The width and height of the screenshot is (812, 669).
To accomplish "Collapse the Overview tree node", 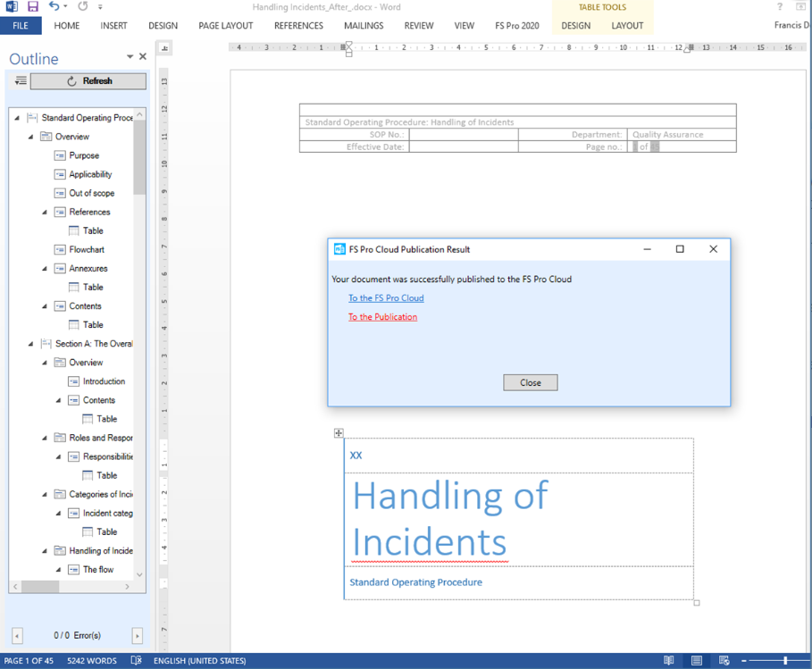I will pos(29,136).
